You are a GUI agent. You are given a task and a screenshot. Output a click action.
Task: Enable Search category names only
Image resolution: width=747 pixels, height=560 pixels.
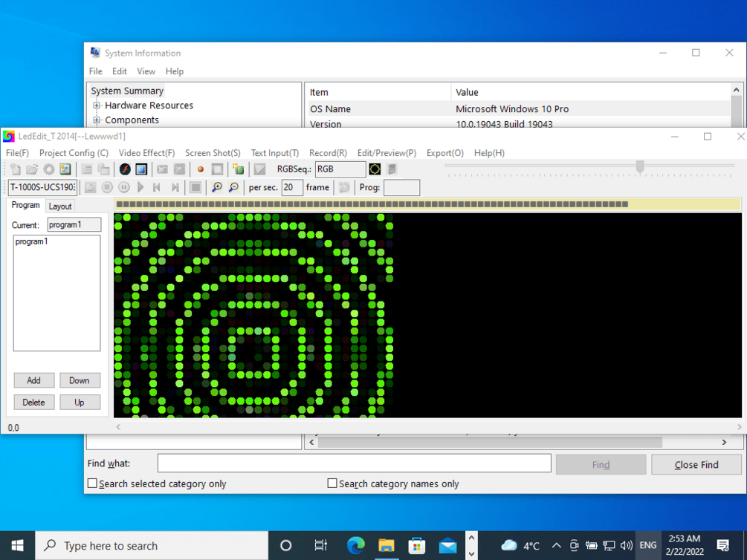coord(332,483)
